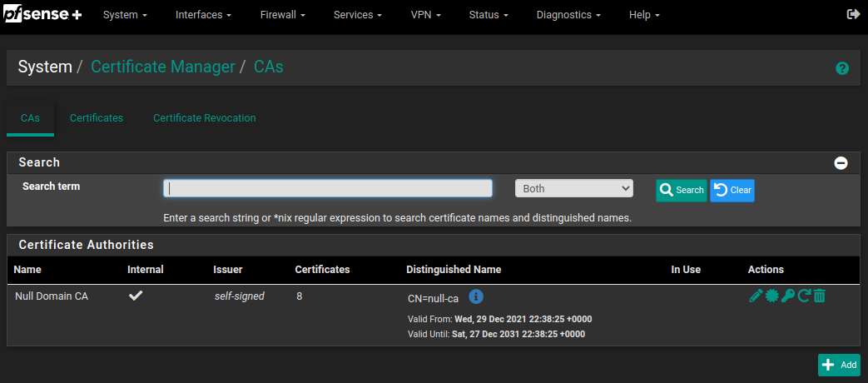Viewport: 868px width, 383px height.
Task: Go to the pfSense+ logo home
Action: (43, 15)
